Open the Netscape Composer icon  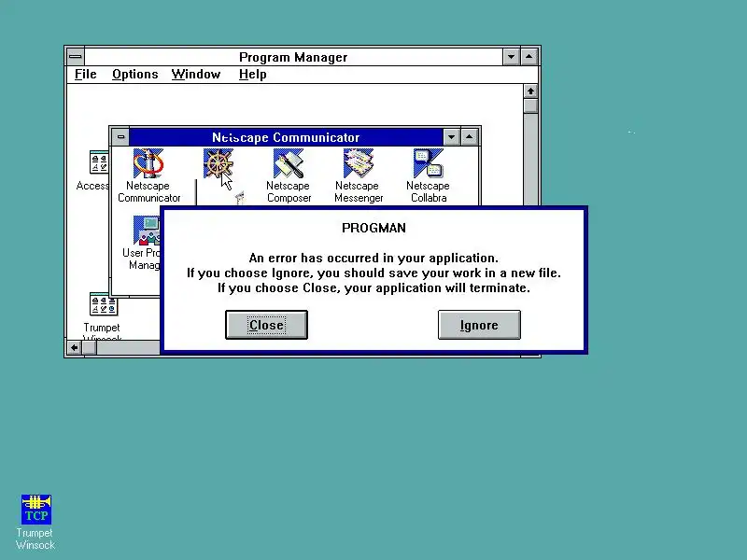pyautogui.click(x=289, y=164)
